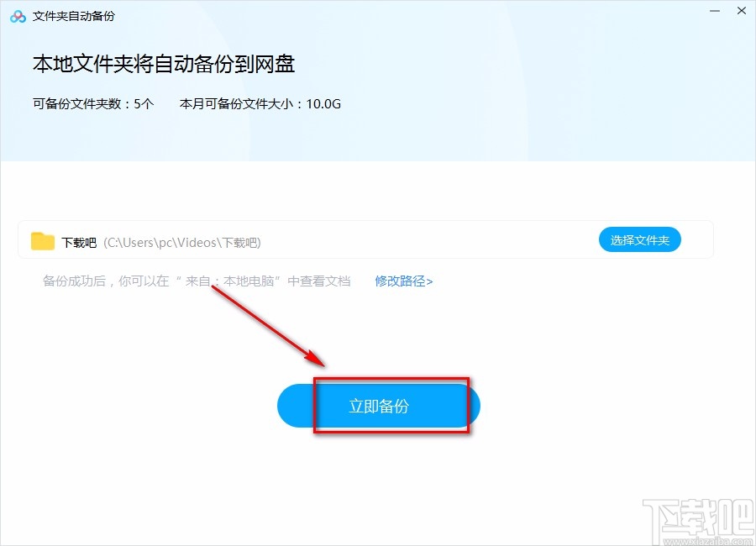This screenshot has height=546, width=756.
Task: Click the 可备份文件夹数：5个 counter text
Action: click(93, 104)
